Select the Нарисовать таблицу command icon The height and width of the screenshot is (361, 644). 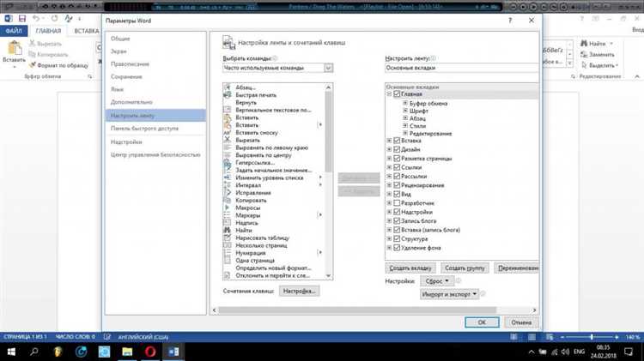[228, 238]
